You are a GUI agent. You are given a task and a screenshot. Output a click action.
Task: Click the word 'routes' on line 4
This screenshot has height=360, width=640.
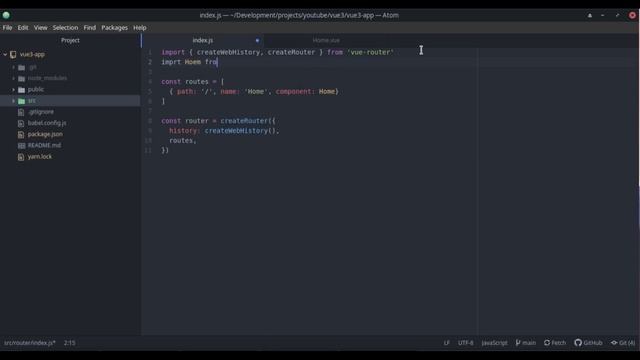(x=197, y=82)
